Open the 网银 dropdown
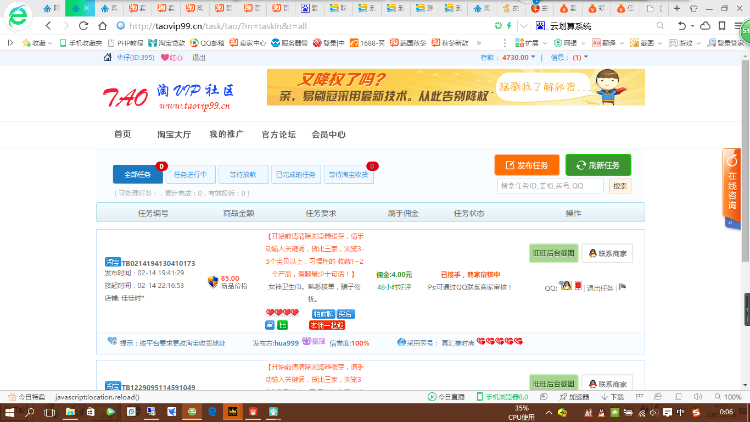750x422 pixels. pyautogui.click(x=569, y=43)
